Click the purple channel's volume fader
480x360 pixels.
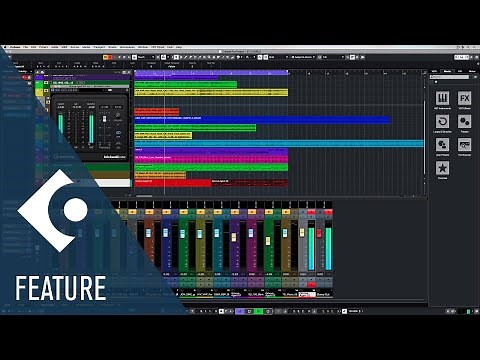234,237
